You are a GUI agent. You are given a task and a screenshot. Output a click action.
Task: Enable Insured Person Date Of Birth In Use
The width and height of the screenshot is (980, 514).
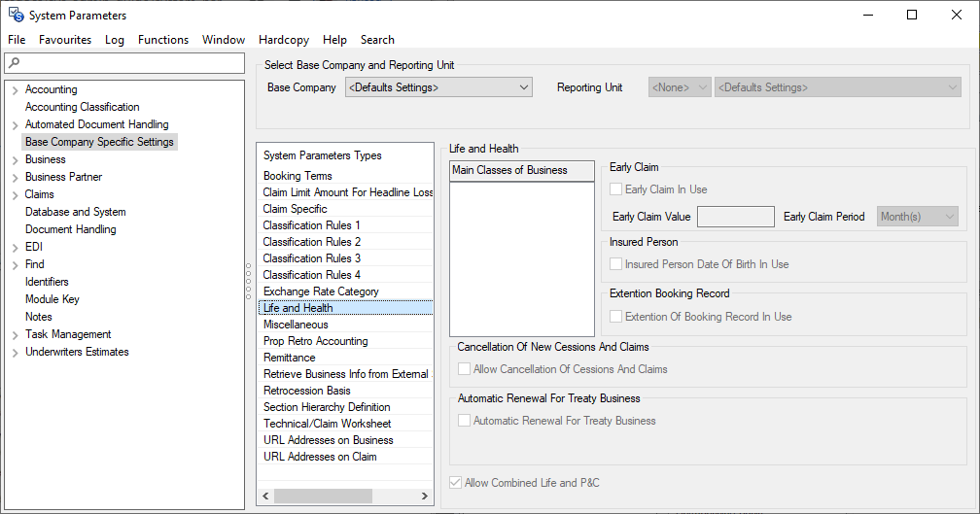pos(615,264)
